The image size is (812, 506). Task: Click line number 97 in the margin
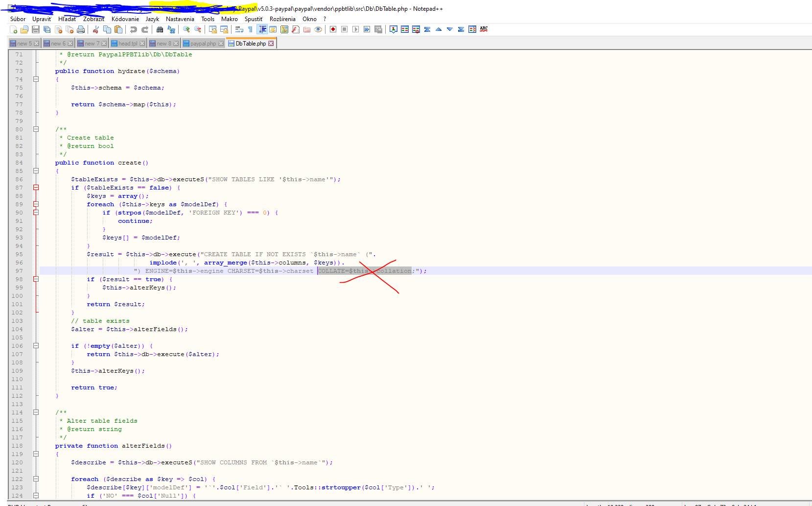click(19, 271)
